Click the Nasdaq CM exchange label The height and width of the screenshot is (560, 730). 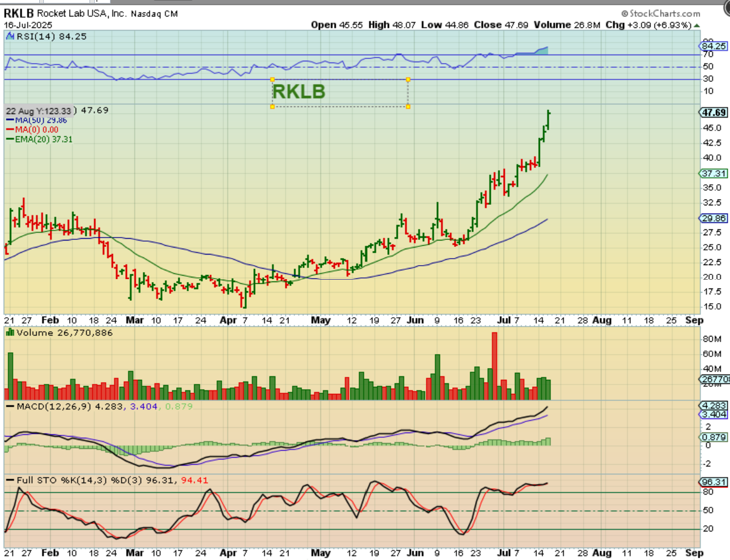[x=154, y=13]
